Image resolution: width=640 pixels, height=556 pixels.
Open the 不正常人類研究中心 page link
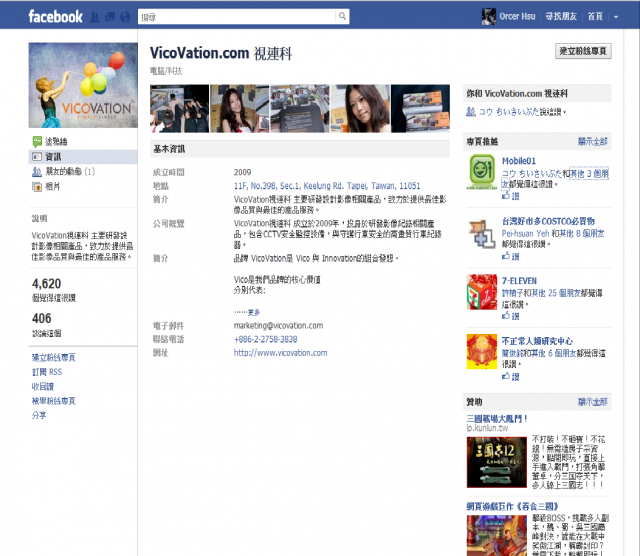tap(537, 341)
